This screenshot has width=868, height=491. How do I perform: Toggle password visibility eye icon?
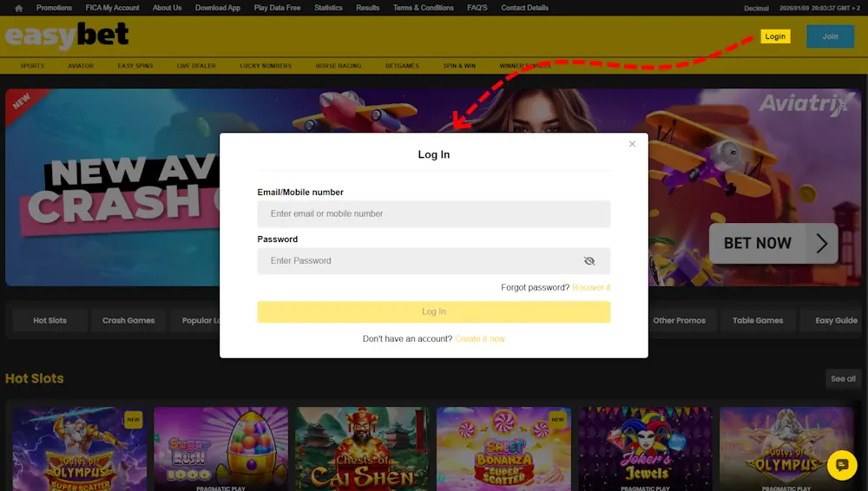click(x=589, y=261)
